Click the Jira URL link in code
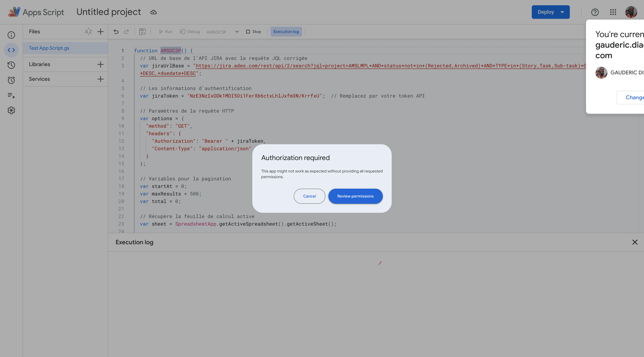The image size is (644, 357). coord(391,66)
